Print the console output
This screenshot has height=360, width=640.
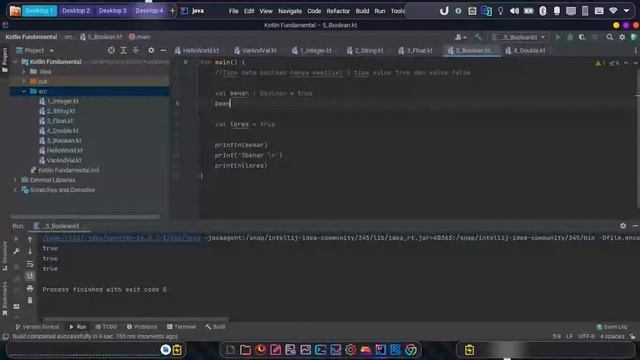click(x=30, y=289)
